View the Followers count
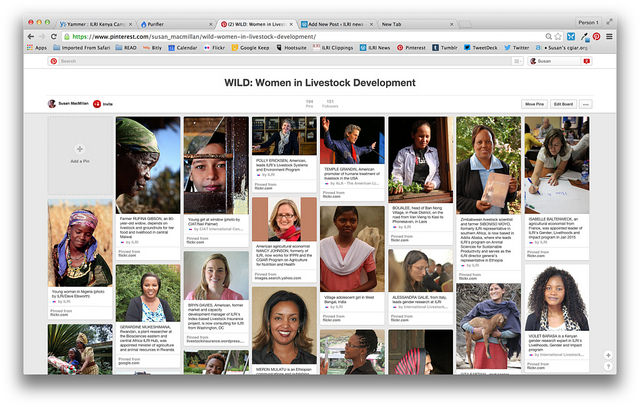Screen dimensions: 640x407 click(x=330, y=104)
